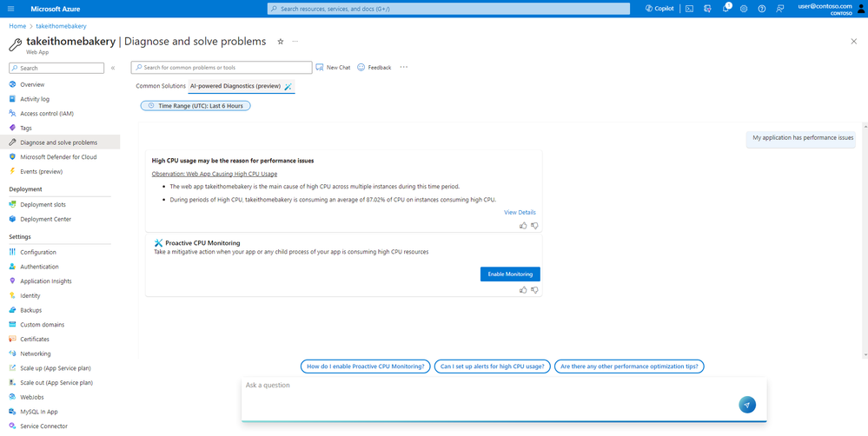Image resolution: width=868 pixels, height=436 pixels.
Task: Collapse the left sidebar menu
Action: click(x=112, y=68)
